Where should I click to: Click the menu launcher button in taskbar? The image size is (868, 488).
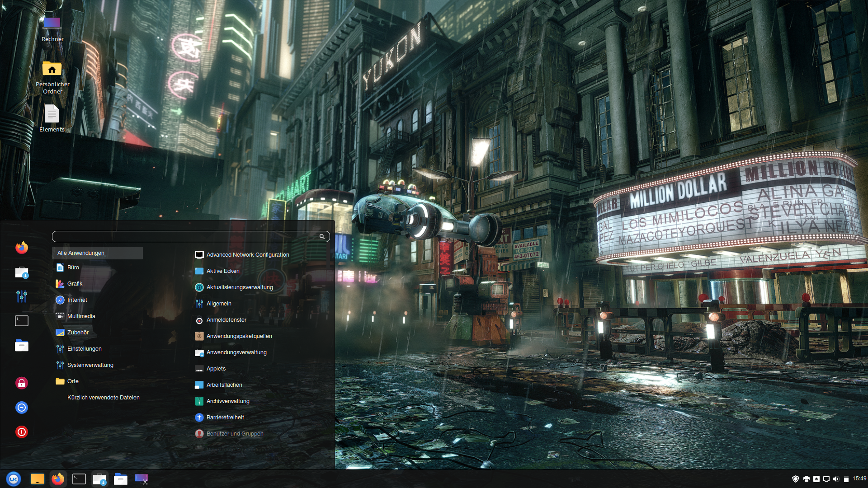14,479
